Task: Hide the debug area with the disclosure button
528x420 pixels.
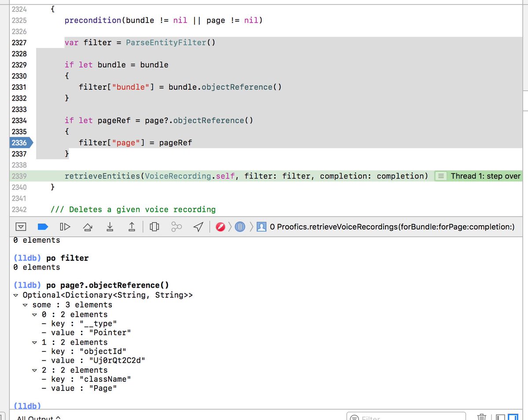Action: pos(21,227)
